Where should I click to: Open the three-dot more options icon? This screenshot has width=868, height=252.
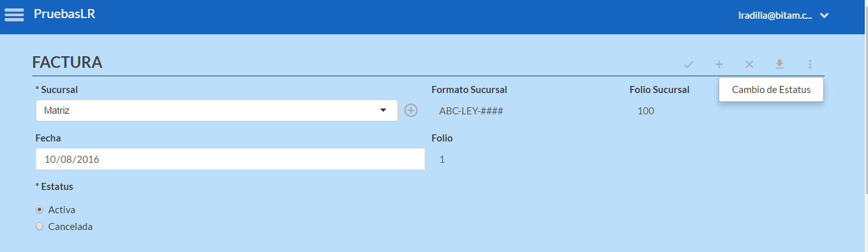click(810, 64)
